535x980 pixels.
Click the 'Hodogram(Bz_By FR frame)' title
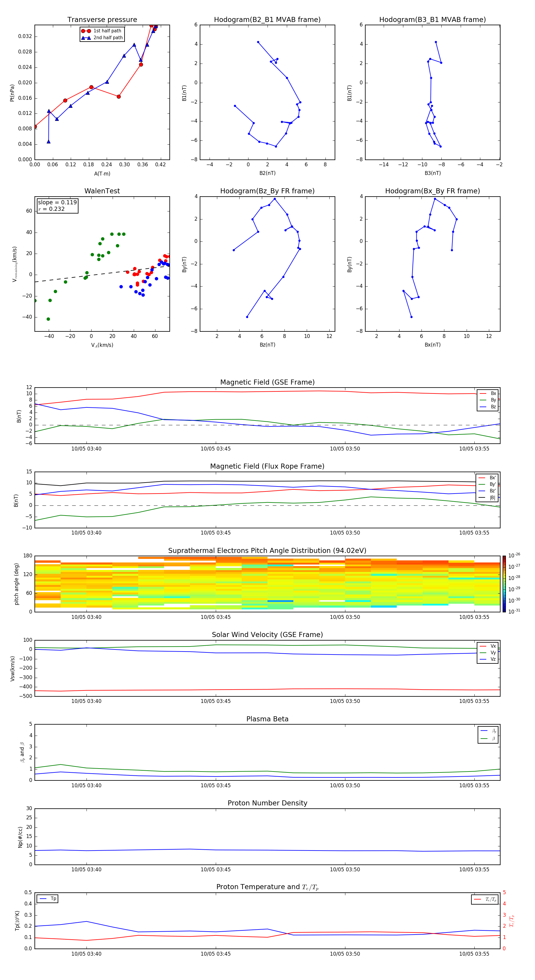pos(267,191)
